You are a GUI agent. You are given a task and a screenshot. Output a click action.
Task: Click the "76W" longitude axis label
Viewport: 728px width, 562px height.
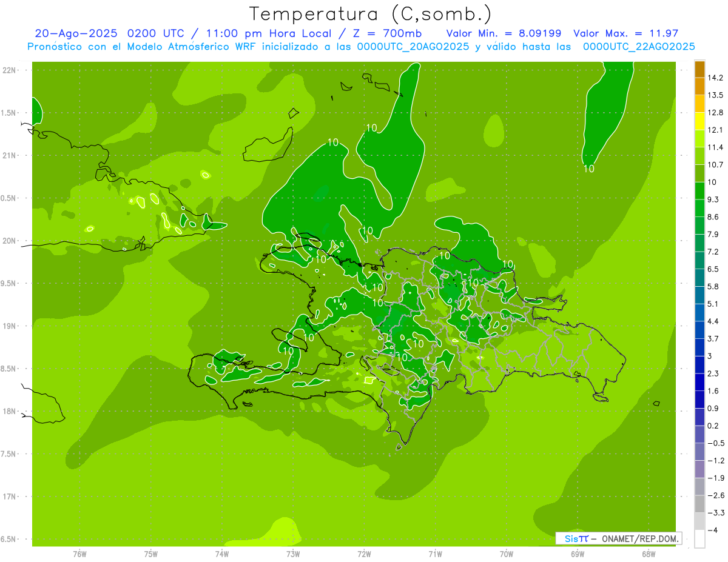pos(79,553)
